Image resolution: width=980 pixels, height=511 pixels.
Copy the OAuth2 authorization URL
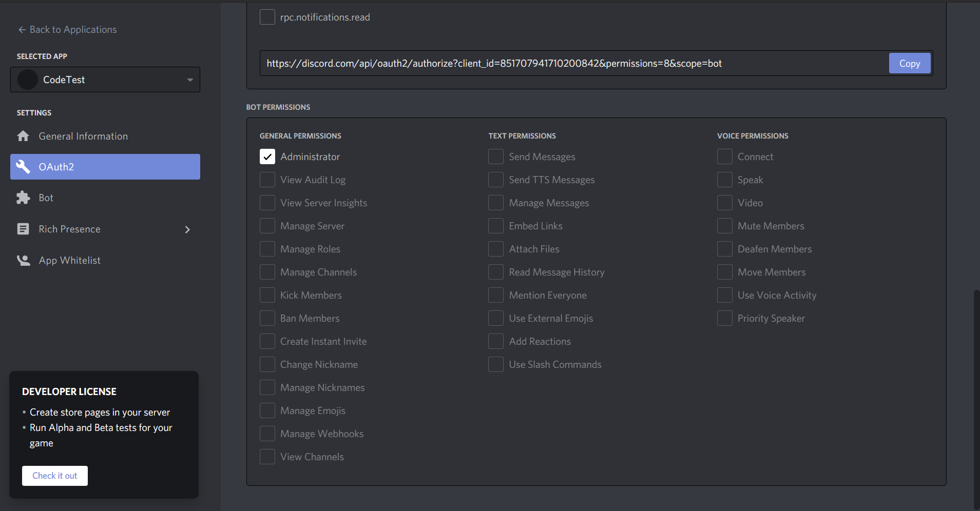909,63
